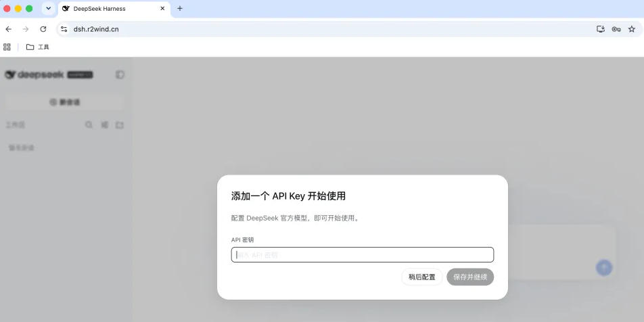Viewport: 644px width, 322px height.
Task: Open a new browser tab
Action: pyautogui.click(x=179, y=9)
